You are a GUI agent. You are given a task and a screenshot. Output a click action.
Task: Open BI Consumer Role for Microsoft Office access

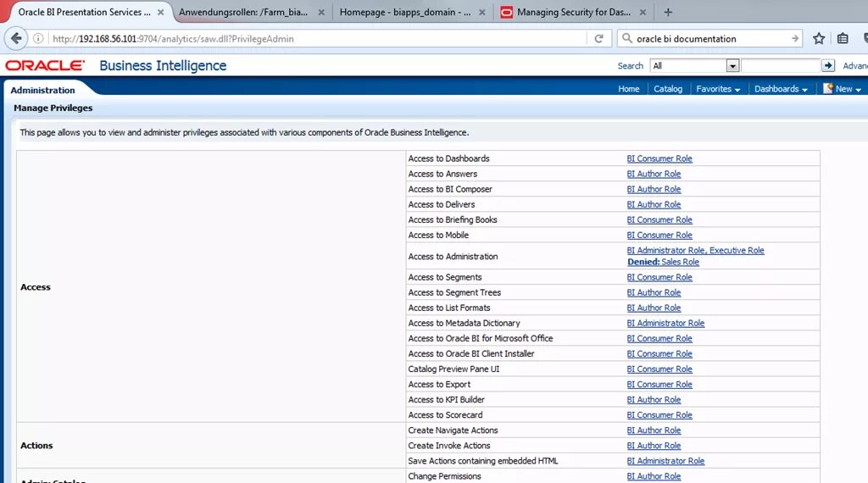pos(659,339)
